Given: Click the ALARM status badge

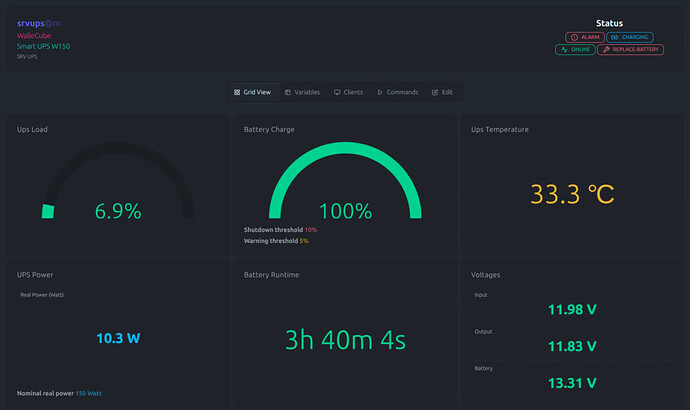Looking at the screenshot, I should 585,37.
